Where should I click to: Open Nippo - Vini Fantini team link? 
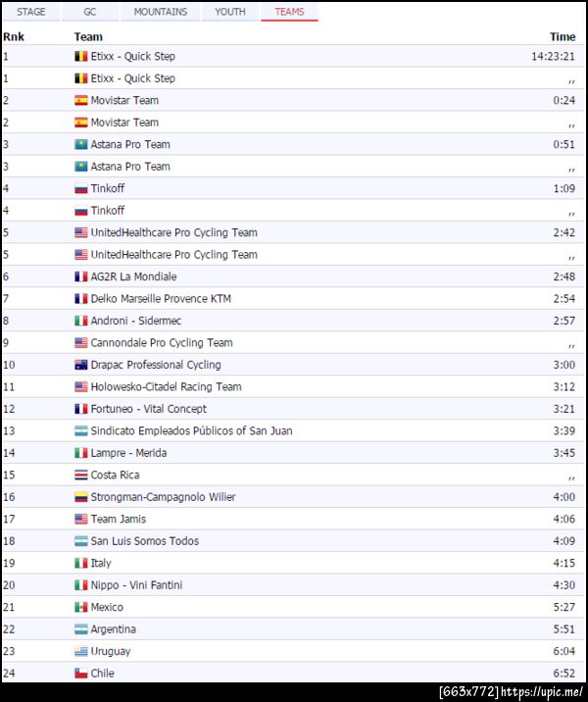[136, 585]
